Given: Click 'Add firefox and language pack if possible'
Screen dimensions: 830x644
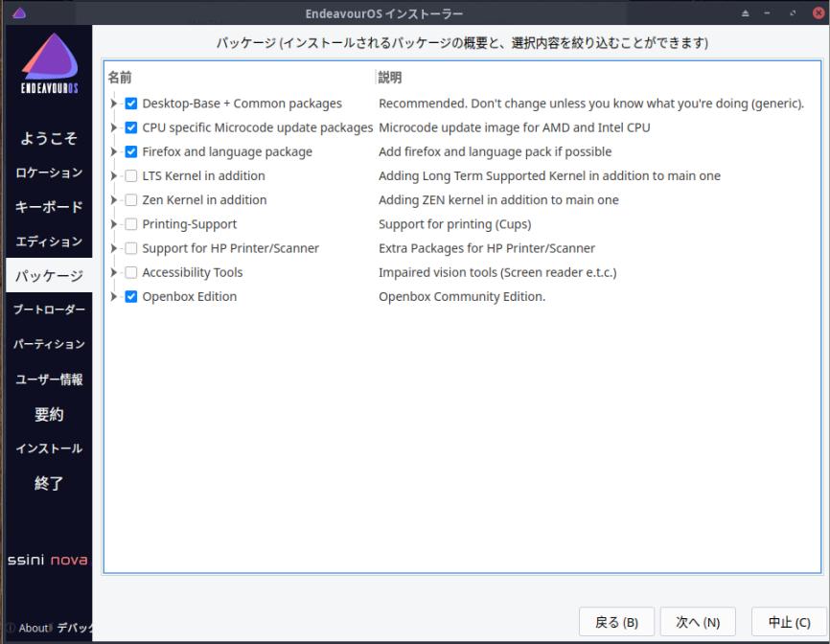Looking at the screenshot, I should [x=495, y=151].
